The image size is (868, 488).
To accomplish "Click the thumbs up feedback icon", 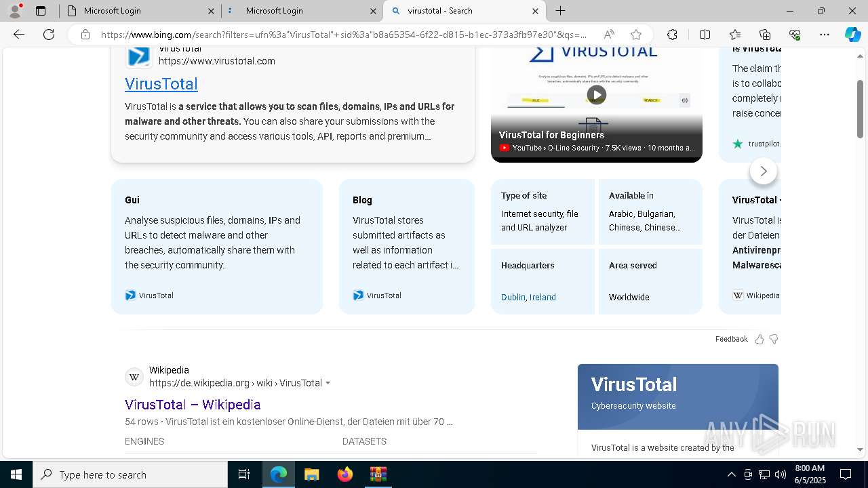I will 759,339.
